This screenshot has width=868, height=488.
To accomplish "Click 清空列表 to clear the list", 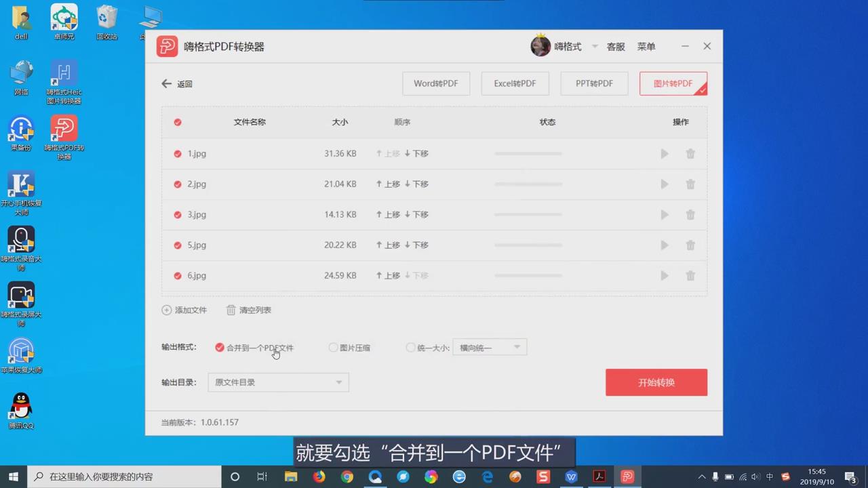I will (x=249, y=310).
